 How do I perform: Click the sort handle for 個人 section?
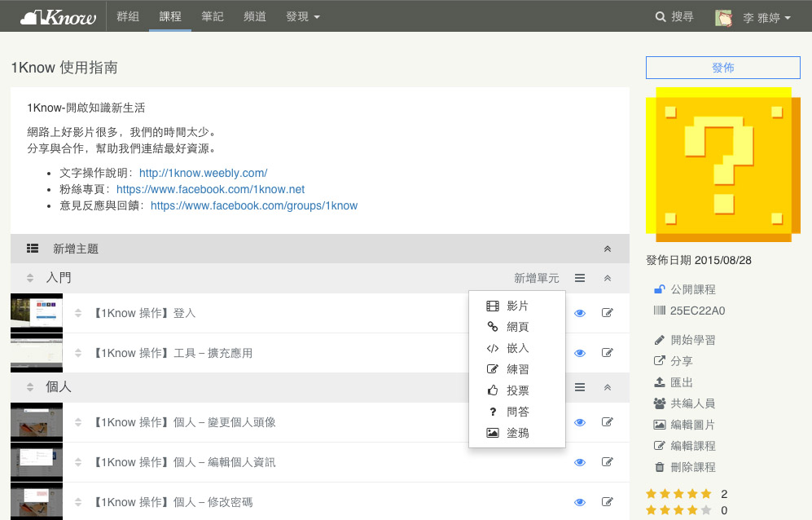pyautogui.click(x=30, y=387)
